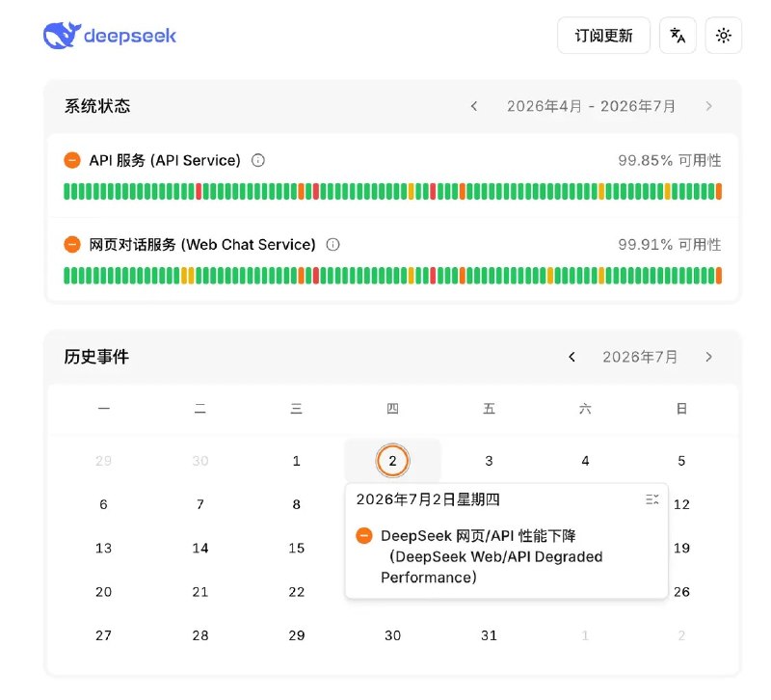Click last orange bar in Web Chat timeline
This screenshot has height=700, width=771.
pos(719,276)
